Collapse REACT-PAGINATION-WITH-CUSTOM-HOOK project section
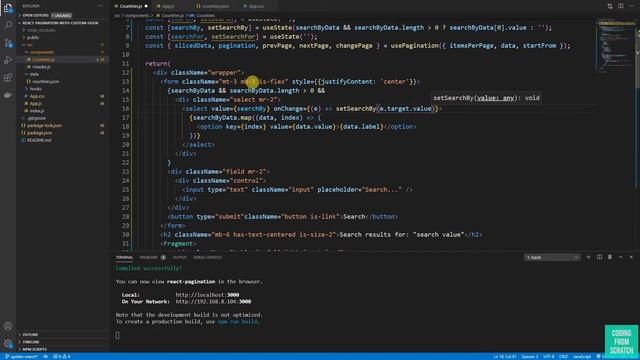This screenshot has width=640, height=360. pyautogui.click(x=59, y=23)
